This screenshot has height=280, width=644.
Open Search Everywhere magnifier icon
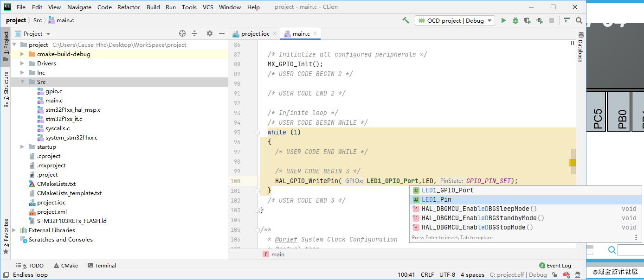coord(578,20)
